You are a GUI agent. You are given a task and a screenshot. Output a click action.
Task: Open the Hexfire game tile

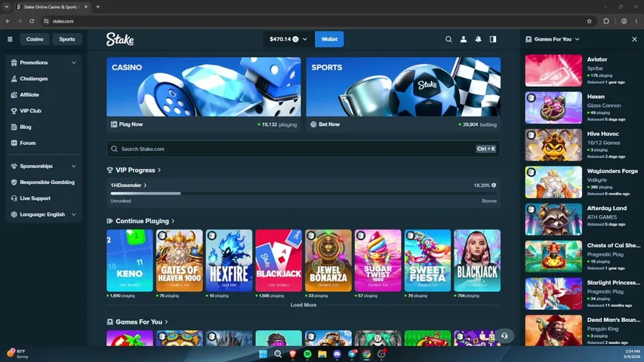tap(230, 261)
